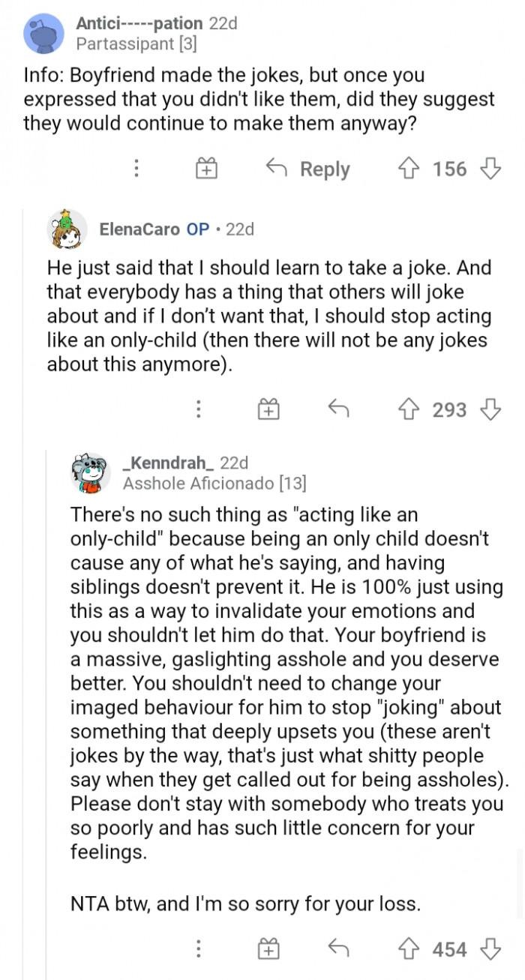This screenshot has width=525, height=980.
Task: Open the reply icon on ElenaCaro's comment
Action: tap(337, 409)
